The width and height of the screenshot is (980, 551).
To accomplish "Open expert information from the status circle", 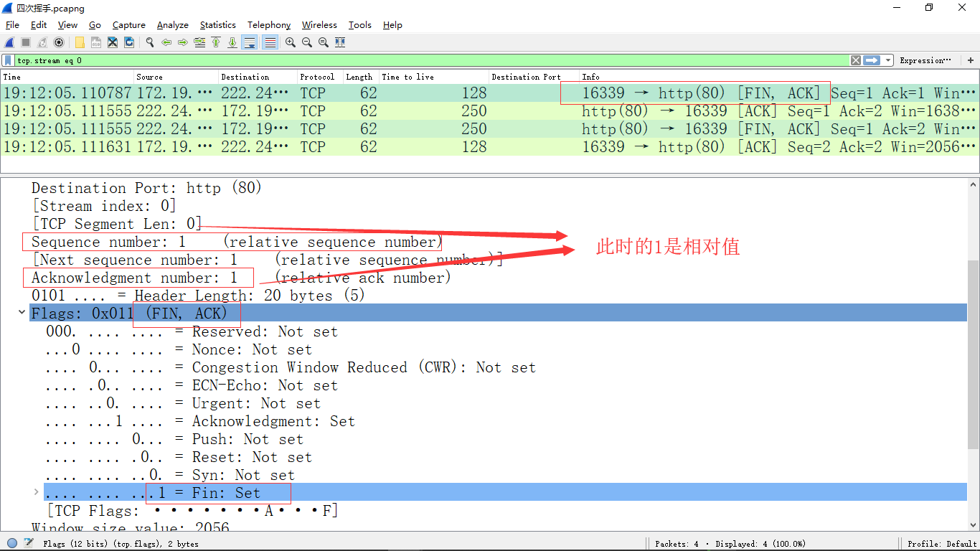I will point(12,543).
